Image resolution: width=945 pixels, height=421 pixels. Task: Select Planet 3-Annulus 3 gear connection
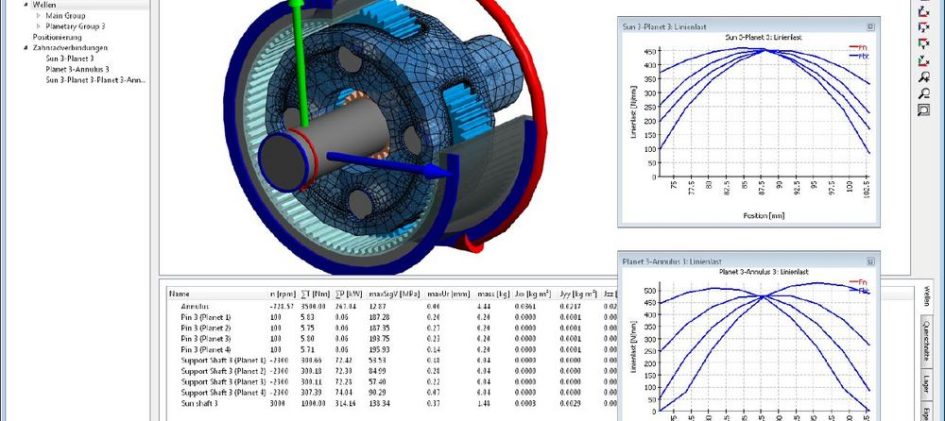click(79, 69)
